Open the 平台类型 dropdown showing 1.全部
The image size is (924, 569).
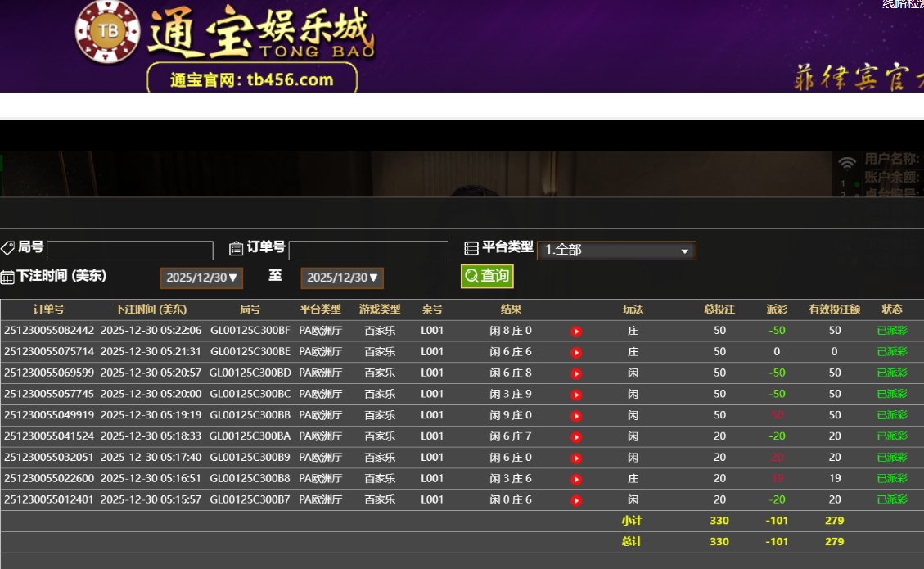point(616,251)
